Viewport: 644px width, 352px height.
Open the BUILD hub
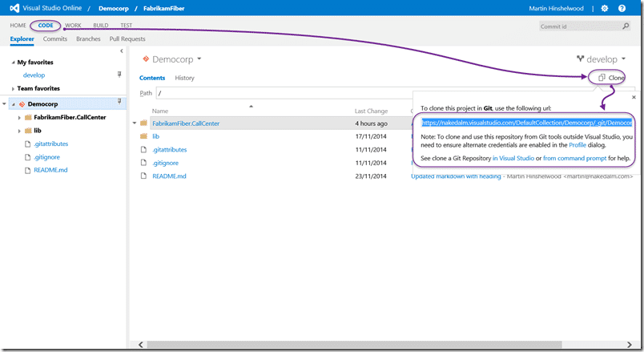(101, 25)
